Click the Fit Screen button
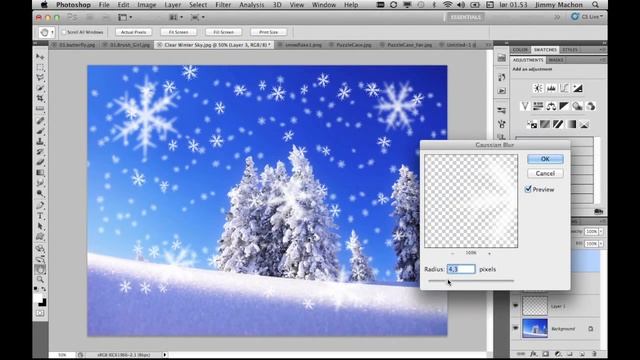Viewport: 640px width, 360px height. click(178, 32)
